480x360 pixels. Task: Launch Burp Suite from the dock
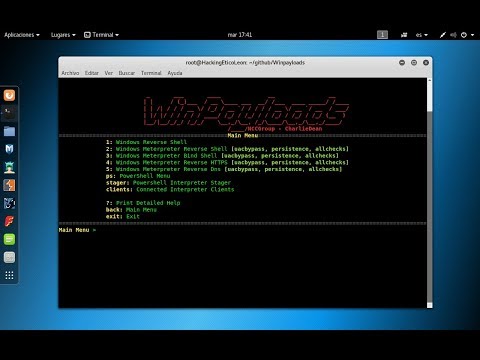pyautogui.click(x=9, y=185)
